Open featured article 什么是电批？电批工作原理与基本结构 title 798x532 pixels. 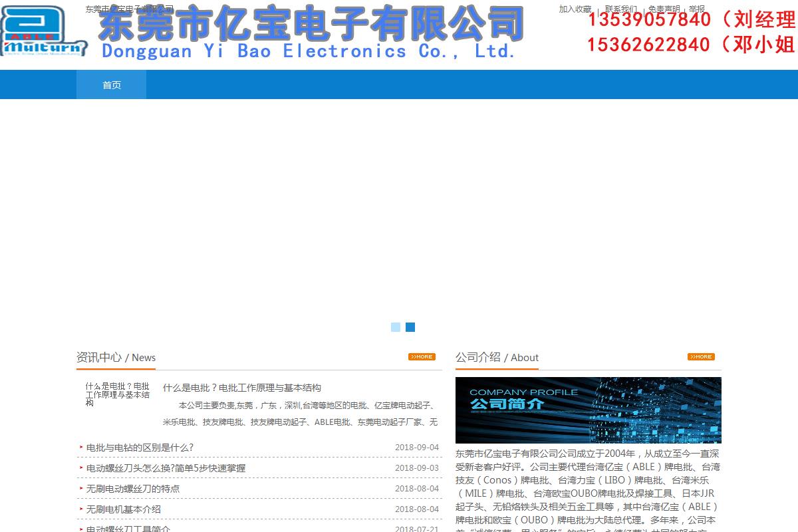(242, 388)
